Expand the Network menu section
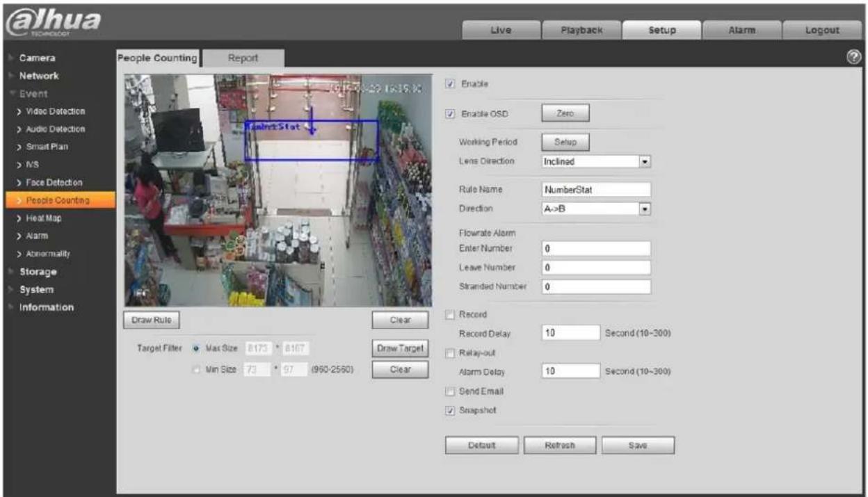Viewport: 868px width, 497px height. [x=39, y=76]
